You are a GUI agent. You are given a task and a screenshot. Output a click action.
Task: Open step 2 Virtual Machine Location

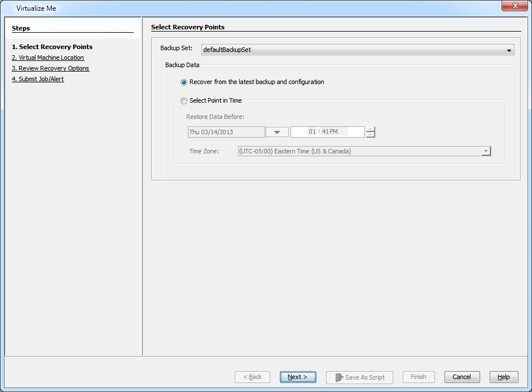click(48, 58)
